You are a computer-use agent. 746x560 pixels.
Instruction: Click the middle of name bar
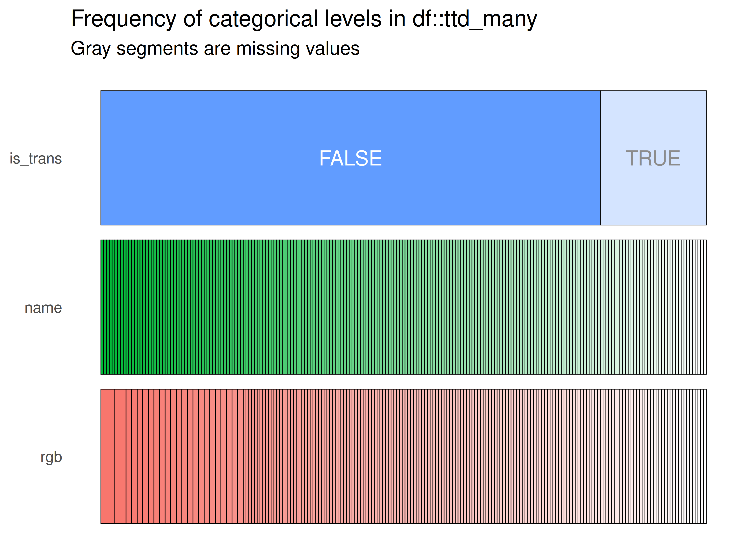tap(403, 307)
